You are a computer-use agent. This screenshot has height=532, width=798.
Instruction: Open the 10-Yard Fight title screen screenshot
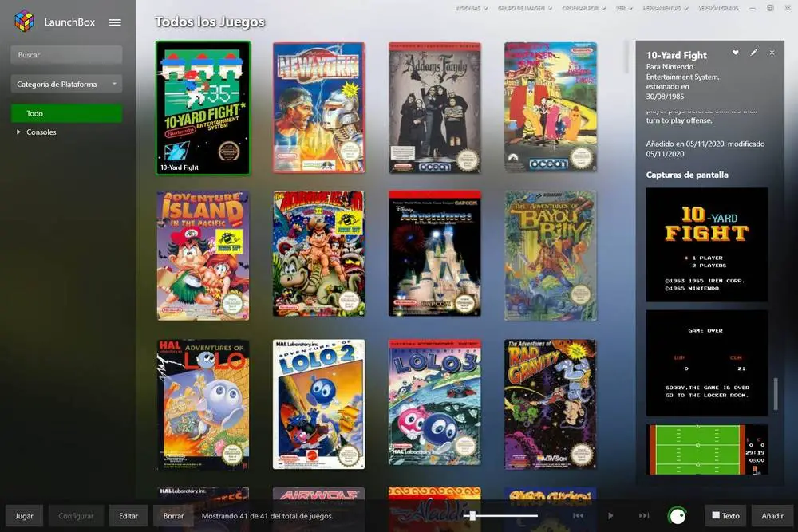pyautogui.click(x=707, y=245)
